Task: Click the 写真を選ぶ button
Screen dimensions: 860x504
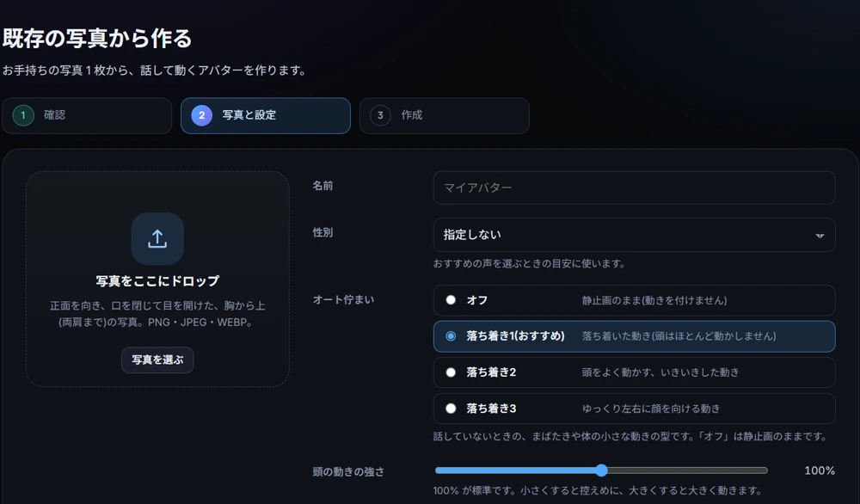Action: point(157,360)
